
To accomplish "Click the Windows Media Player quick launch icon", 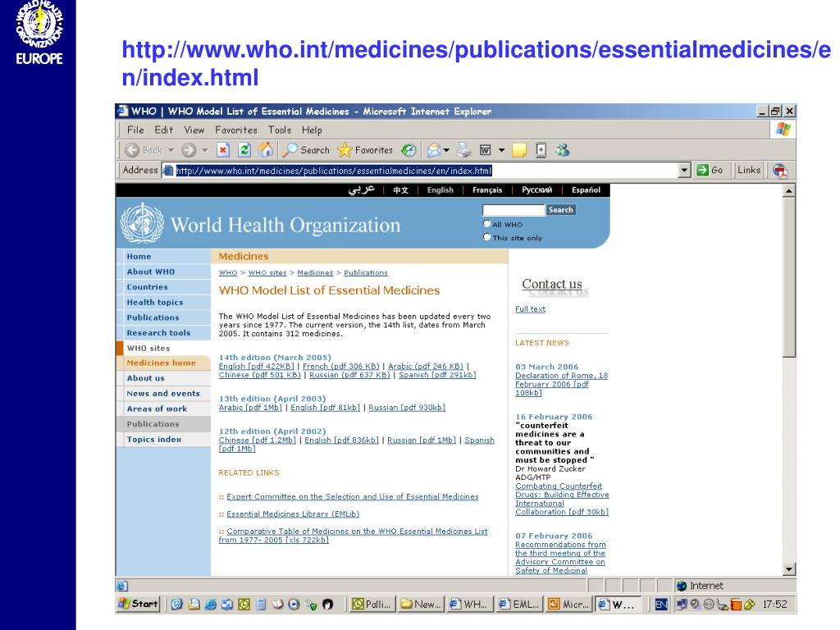I will click(294, 605).
